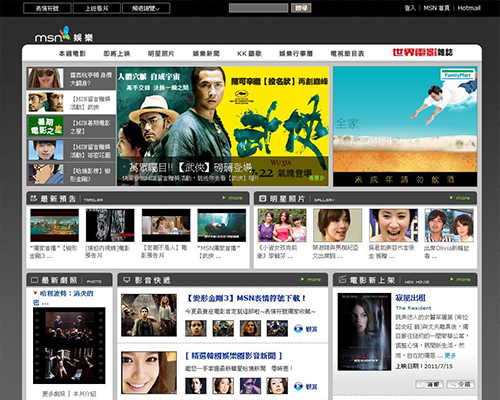Expand the 哈利波特 stills title triangle
500x400 pixels.
coord(35,293)
